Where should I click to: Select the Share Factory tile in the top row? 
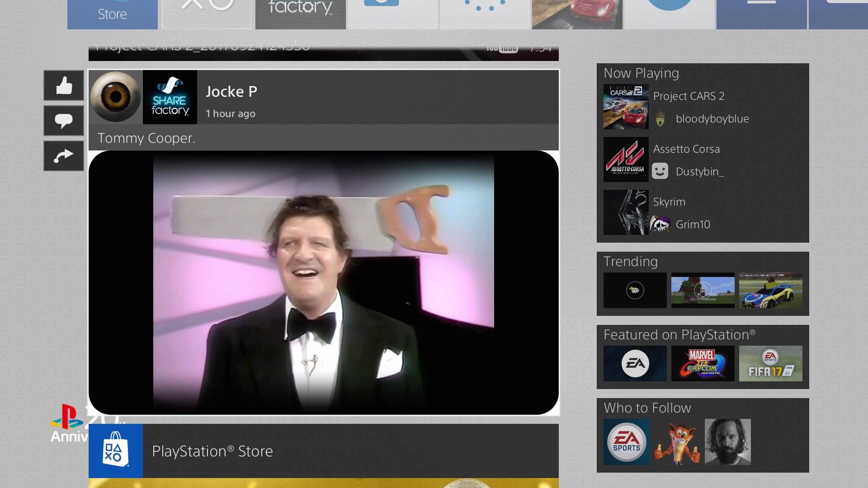301,14
